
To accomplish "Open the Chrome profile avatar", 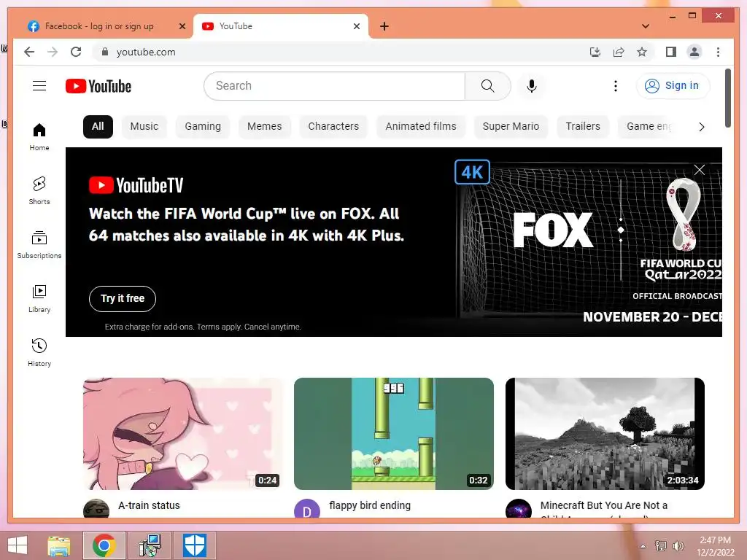I will click(x=694, y=52).
